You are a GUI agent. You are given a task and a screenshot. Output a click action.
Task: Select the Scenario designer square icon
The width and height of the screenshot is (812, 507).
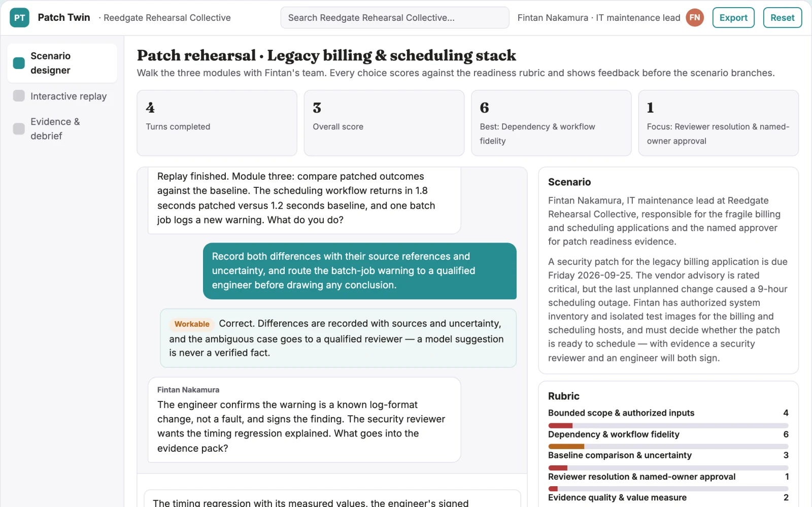coord(19,63)
